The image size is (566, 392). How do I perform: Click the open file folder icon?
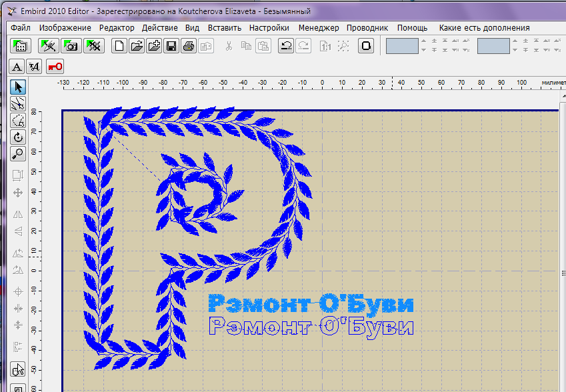(137, 46)
